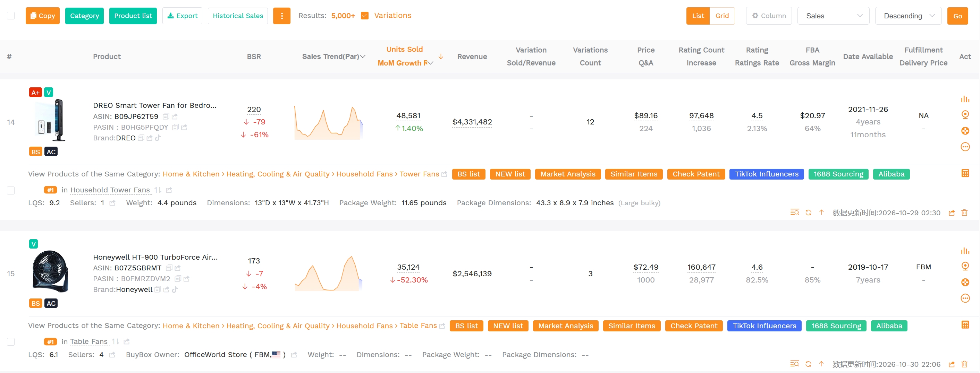Viewport: 980px width, 373px height.
Task: Toggle sort arrows next to Household Tower Fans
Action: [158, 190]
